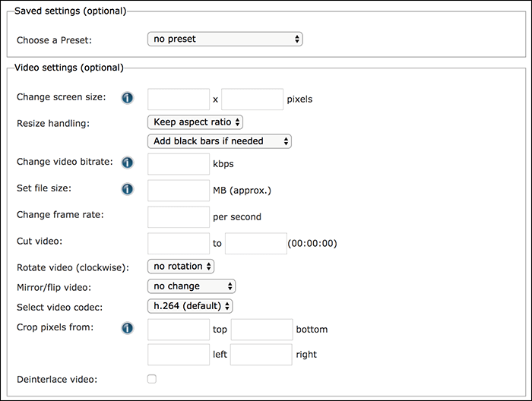
Task: Open the Choose a Preset dropdown
Action: tap(225, 39)
